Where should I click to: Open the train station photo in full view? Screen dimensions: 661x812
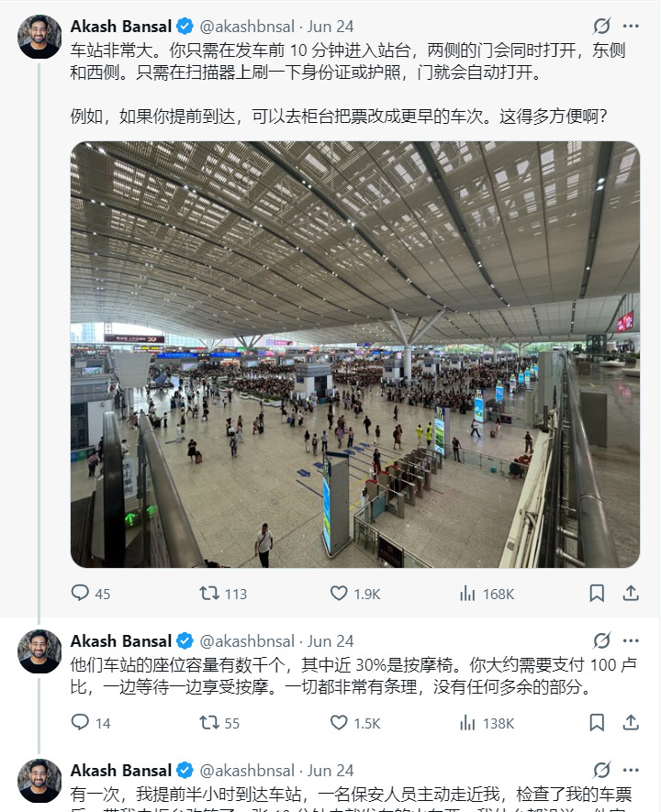point(355,355)
